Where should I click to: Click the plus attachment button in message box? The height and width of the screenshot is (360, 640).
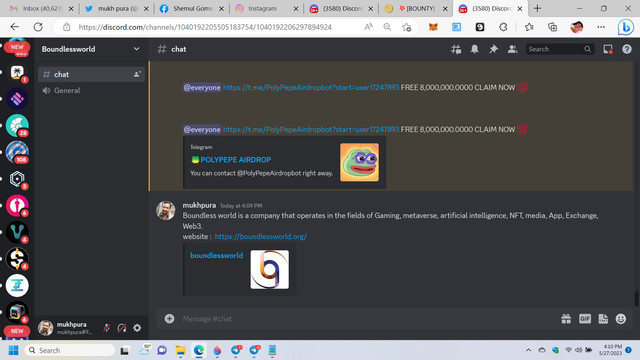coord(169,319)
